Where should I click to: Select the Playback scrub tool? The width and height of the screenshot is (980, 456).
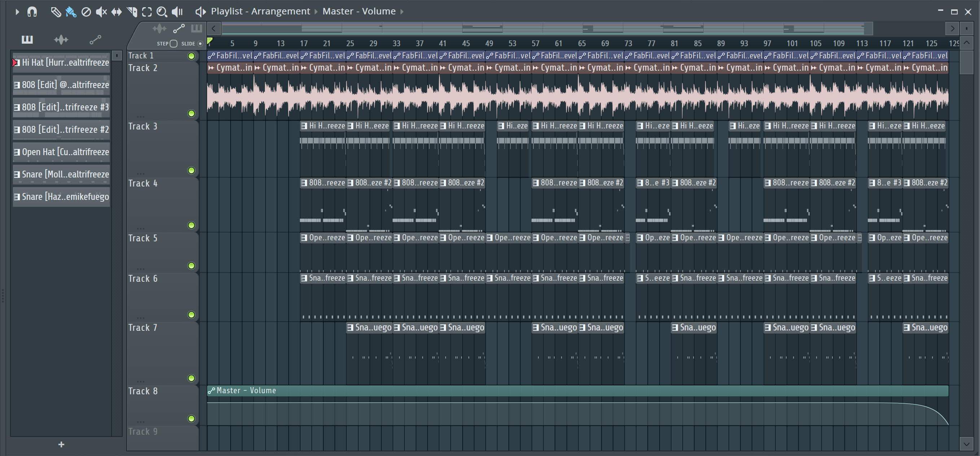[177, 12]
